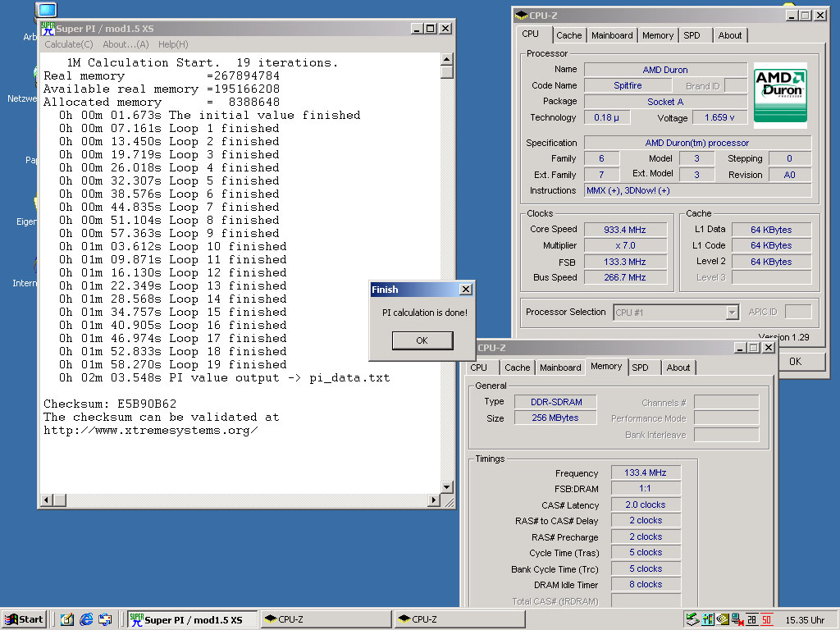Click the AMD Duron processor logo
The width and height of the screenshot is (840, 630).
[x=779, y=95]
